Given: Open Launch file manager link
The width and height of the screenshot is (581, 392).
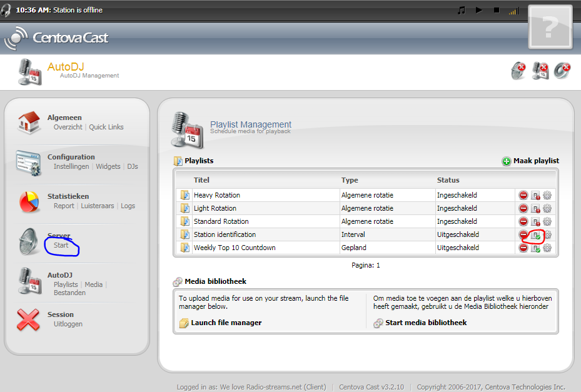Looking at the screenshot, I should [x=226, y=323].
